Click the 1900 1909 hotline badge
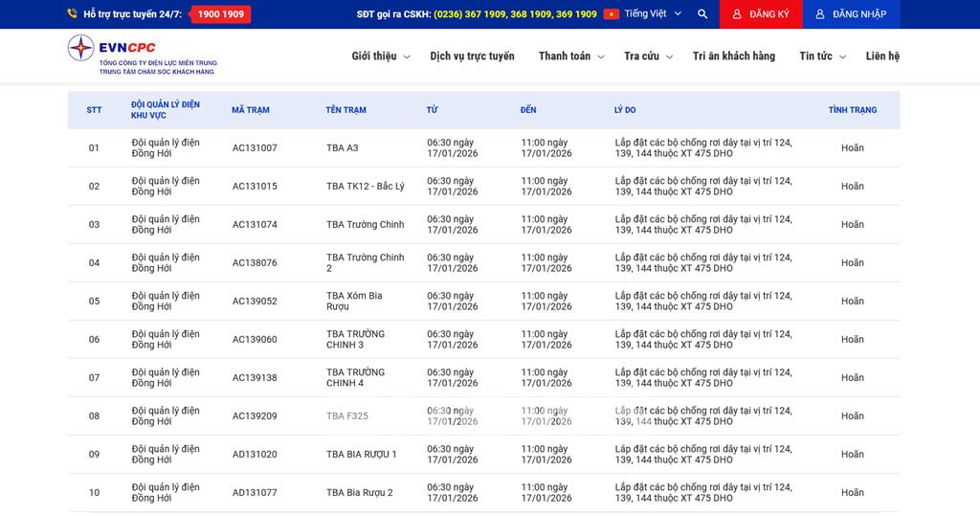Viewport: 980px width, 516px height. (221, 14)
